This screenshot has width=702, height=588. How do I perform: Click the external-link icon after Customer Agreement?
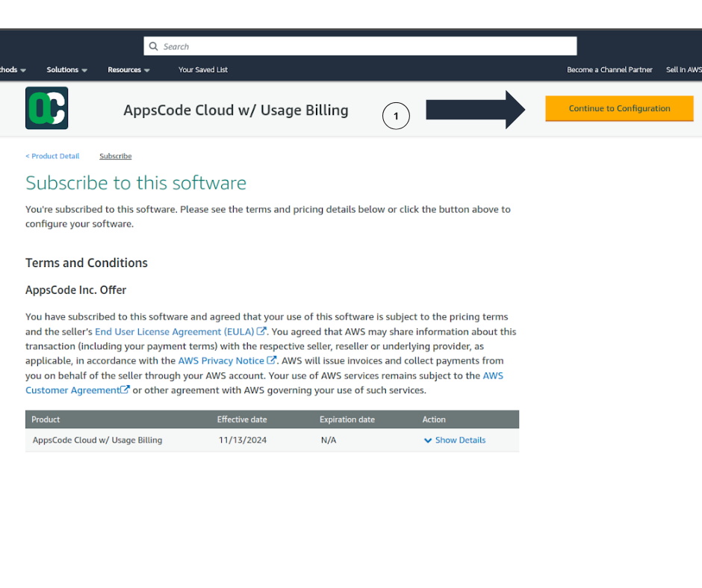point(125,390)
